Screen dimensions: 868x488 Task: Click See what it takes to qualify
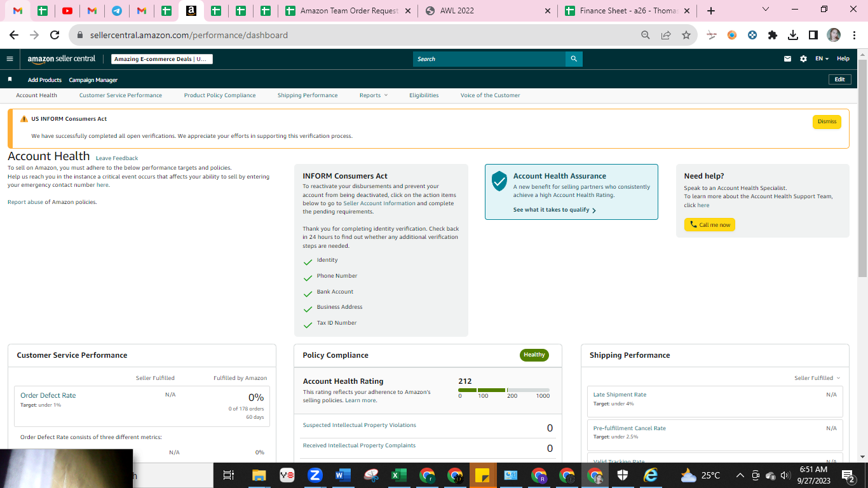pos(554,210)
